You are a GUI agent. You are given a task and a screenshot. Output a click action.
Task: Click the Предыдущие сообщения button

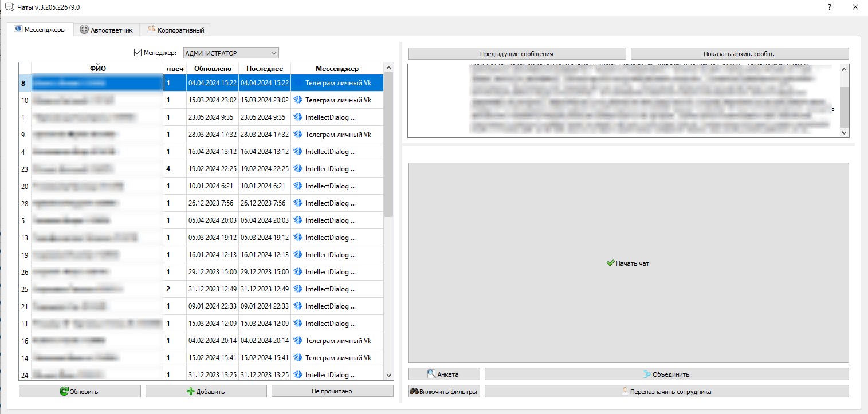coord(517,53)
